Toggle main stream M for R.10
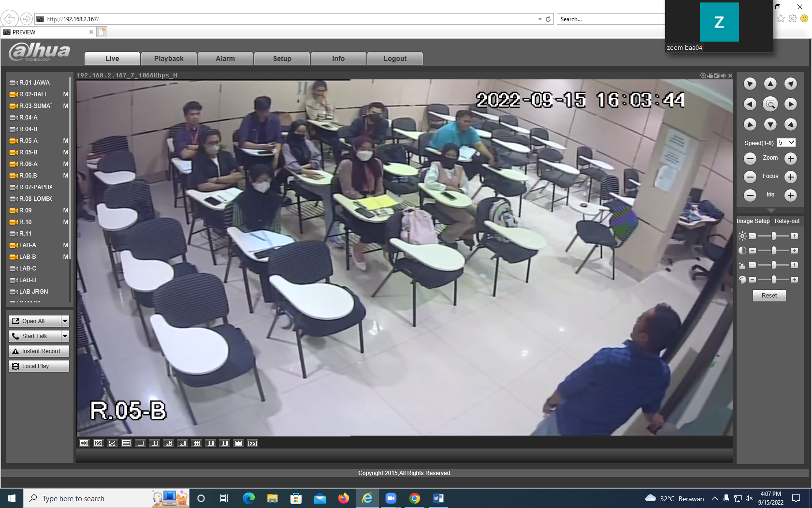The width and height of the screenshot is (812, 508). pyautogui.click(x=65, y=222)
